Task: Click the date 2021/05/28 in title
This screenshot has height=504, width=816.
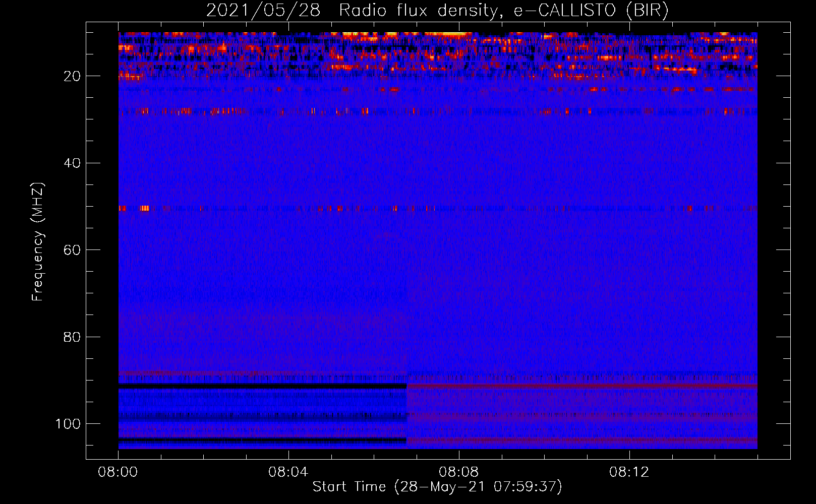Action: 263,10
